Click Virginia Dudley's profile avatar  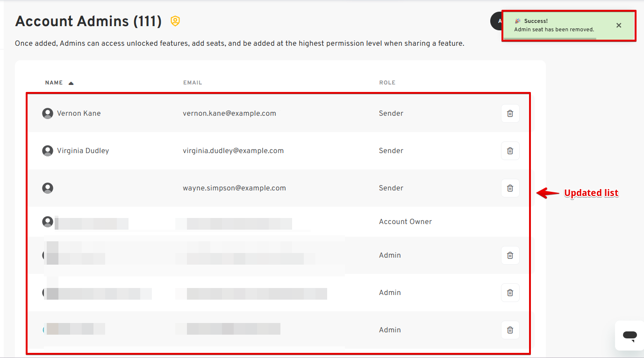[48, 151]
